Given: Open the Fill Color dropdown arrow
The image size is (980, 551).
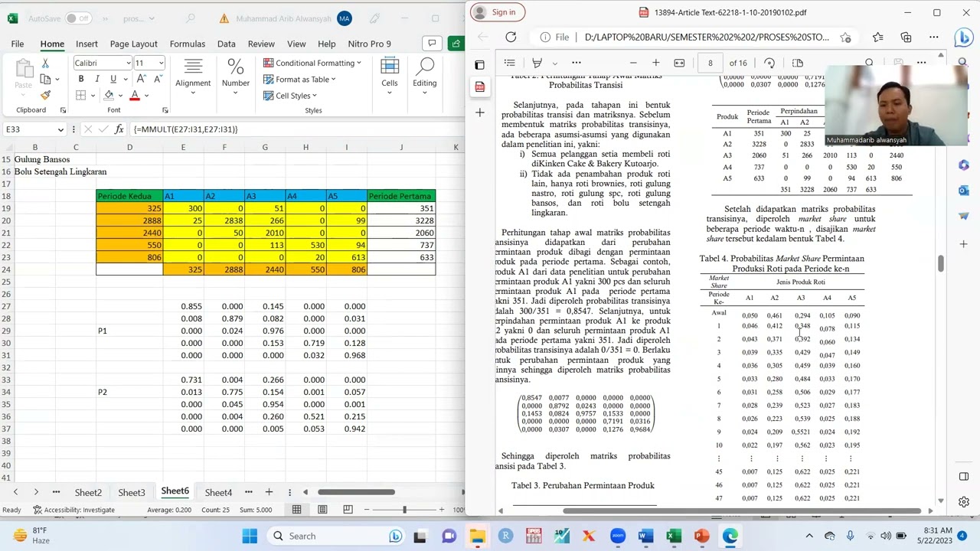Looking at the screenshot, I should (120, 96).
